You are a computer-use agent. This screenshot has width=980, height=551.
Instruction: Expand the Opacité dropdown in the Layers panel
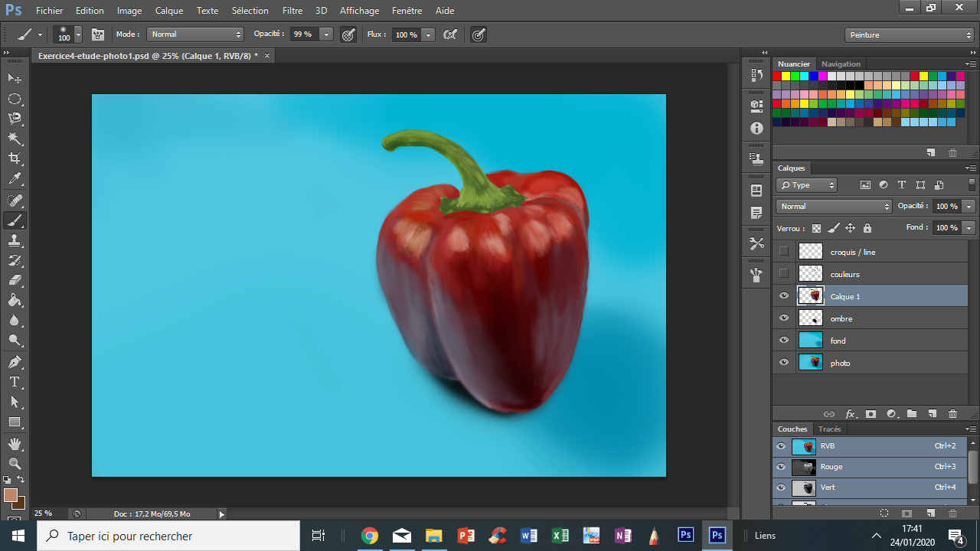pyautogui.click(x=968, y=206)
